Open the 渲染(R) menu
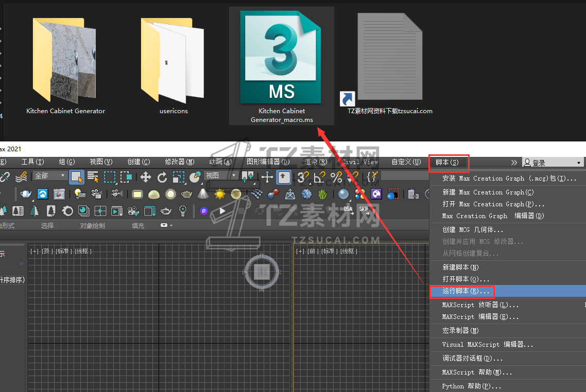 (x=316, y=162)
